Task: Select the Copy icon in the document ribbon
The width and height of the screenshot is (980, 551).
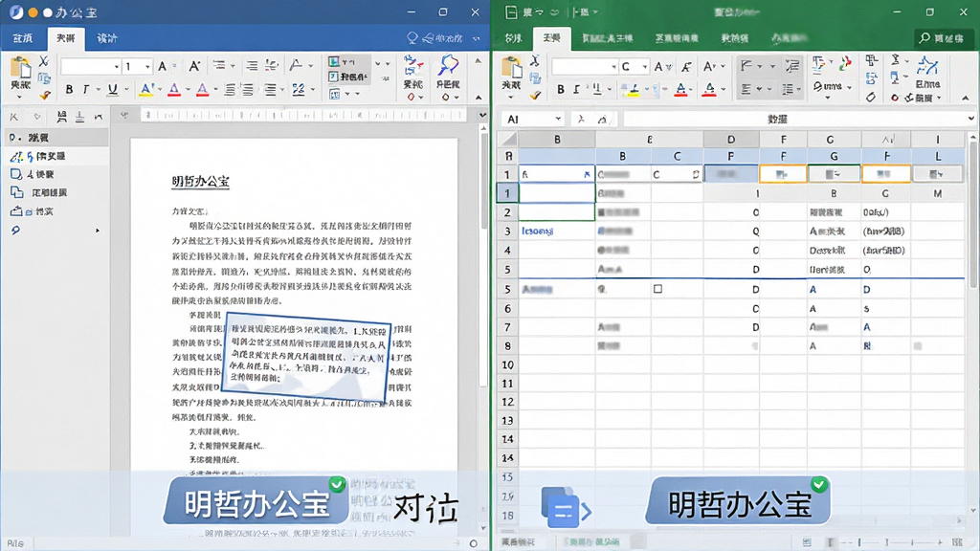Action: point(44,78)
